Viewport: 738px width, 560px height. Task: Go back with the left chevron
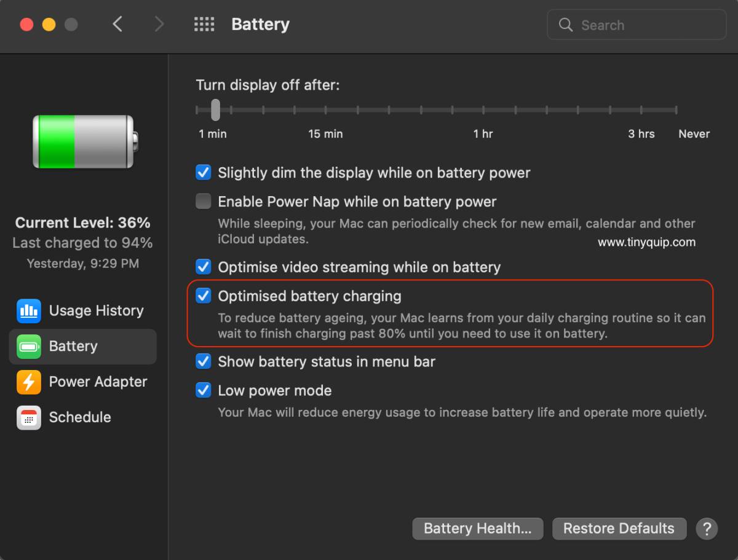point(117,25)
